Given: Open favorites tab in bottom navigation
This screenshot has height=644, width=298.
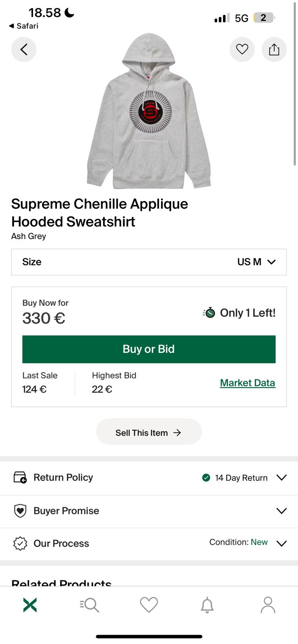Looking at the screenshot, I should pos(149,605).
